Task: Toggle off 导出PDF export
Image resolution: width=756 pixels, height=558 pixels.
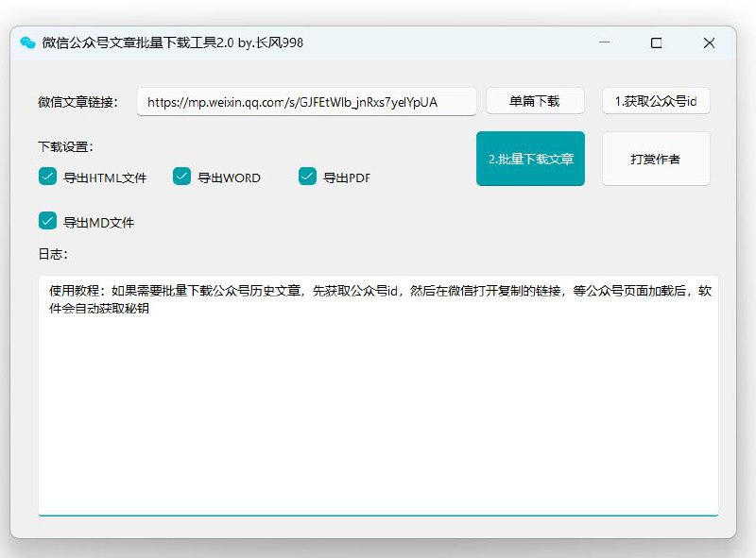Action: point(305,177)
